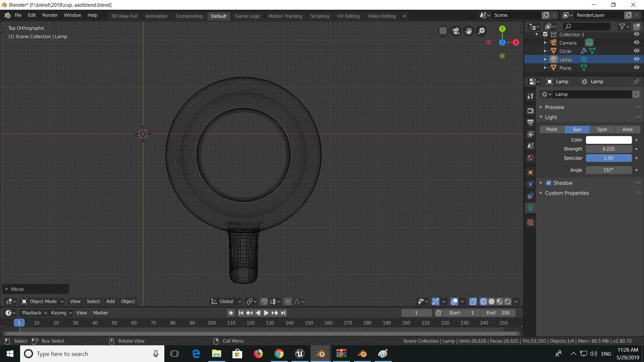644x362 pixels.
Task: Toggle camera view icon in viewport
Action: click(455, 31)
